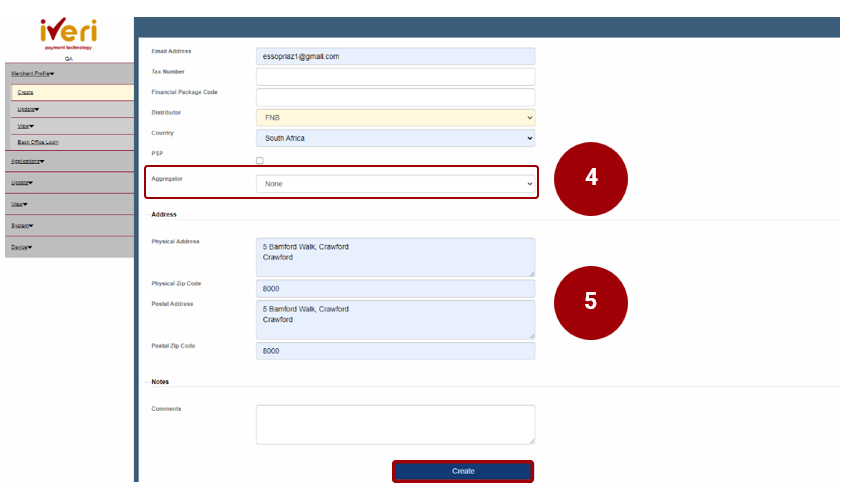Click the iVeri payment technology logo
Screen dimensions: 847x502
click(x=68, y=34)
